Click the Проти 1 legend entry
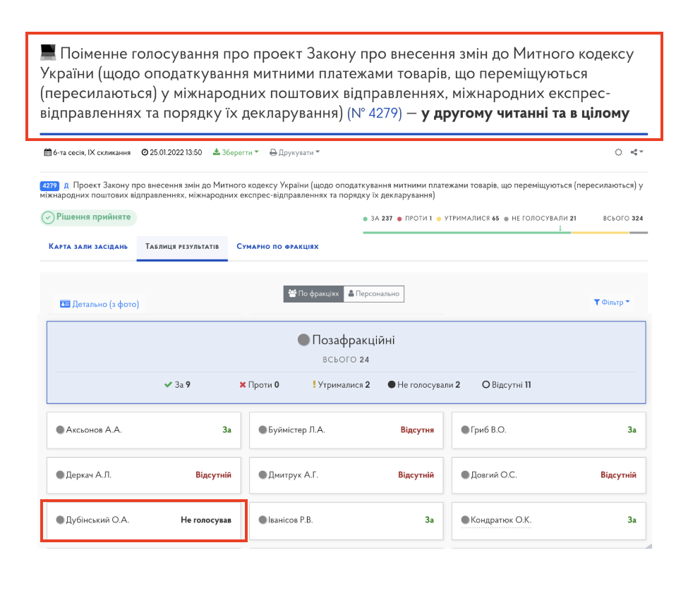Screen dimensions: 700x605 point(415,219)
